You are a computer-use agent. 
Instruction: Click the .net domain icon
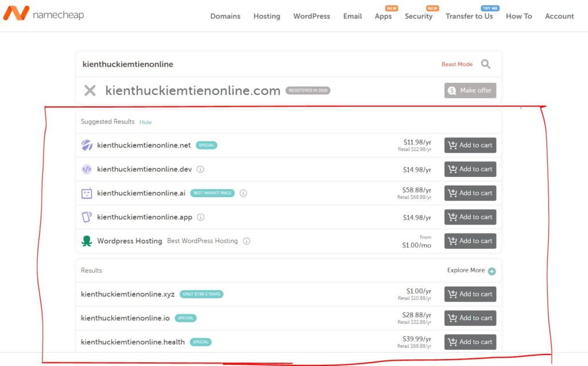click(87, 145)
